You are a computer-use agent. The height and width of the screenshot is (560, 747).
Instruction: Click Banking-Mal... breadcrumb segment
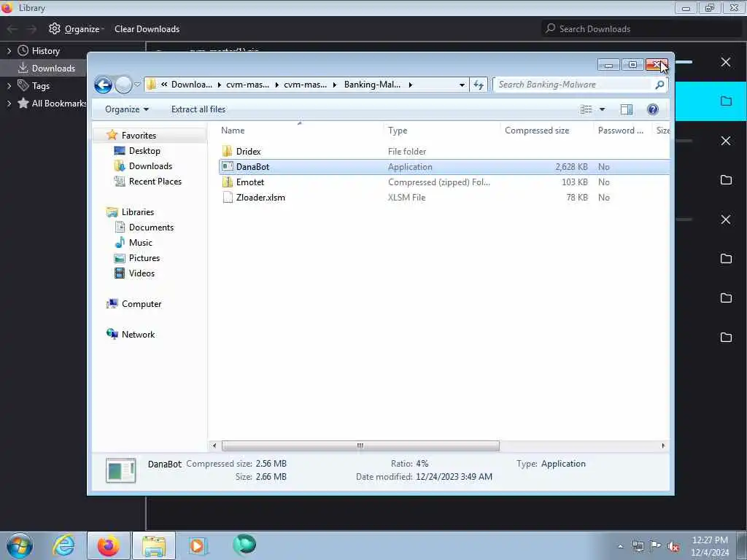click(372, 85)
